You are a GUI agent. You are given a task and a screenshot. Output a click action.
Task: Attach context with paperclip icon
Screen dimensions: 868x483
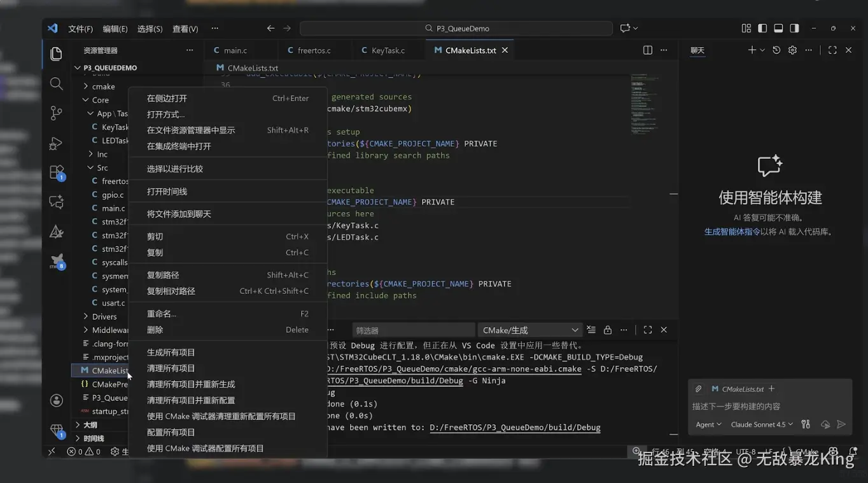click(699, 389)
